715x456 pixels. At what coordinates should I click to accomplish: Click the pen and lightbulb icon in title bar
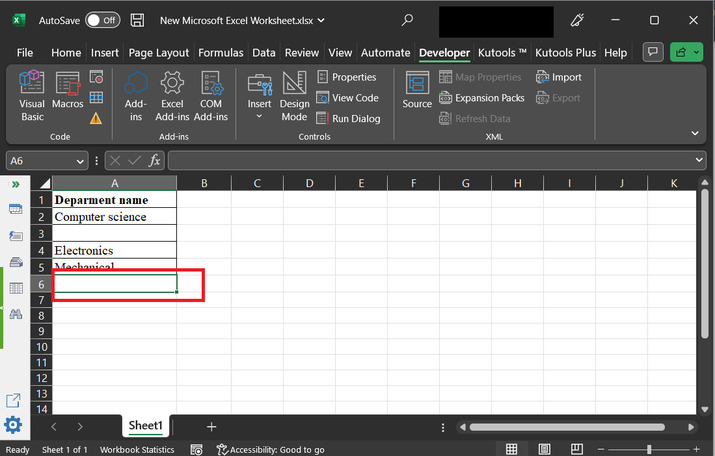click(577, 20)
